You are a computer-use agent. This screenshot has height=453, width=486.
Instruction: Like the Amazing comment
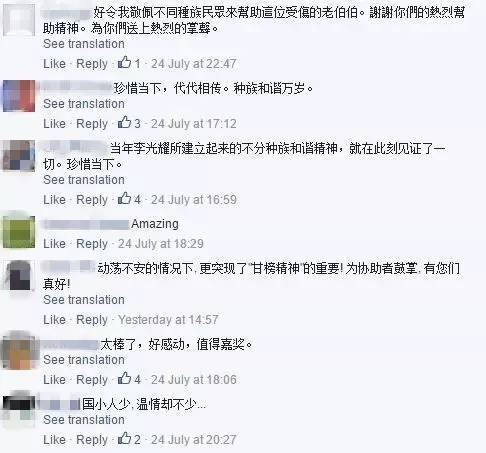click(54, 244)
